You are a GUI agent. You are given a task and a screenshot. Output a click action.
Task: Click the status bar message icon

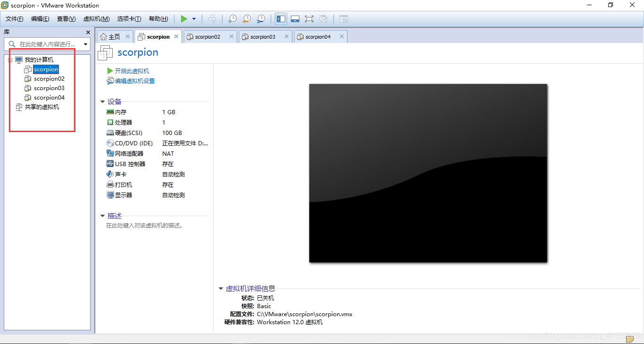630,339
